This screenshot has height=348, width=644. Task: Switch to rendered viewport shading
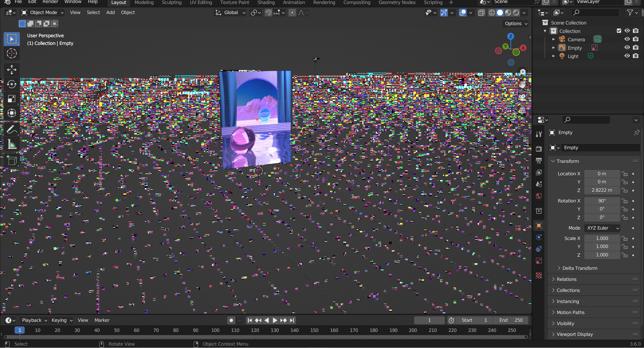[516, 13]
